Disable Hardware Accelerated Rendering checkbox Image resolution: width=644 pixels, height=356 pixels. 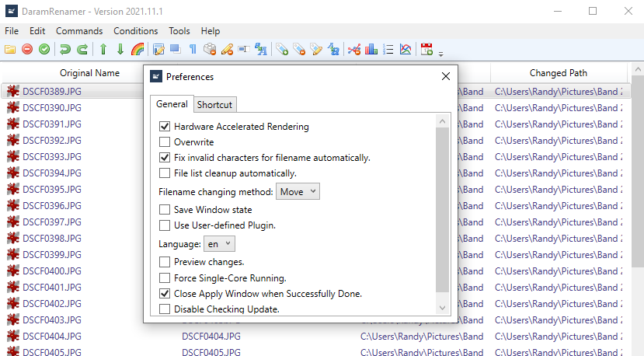click(x=165, y=126)
